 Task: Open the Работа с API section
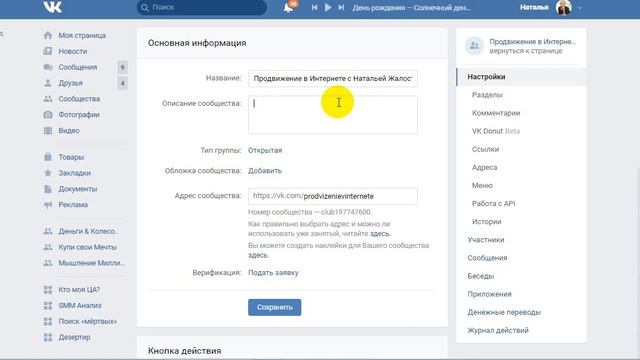493,203
